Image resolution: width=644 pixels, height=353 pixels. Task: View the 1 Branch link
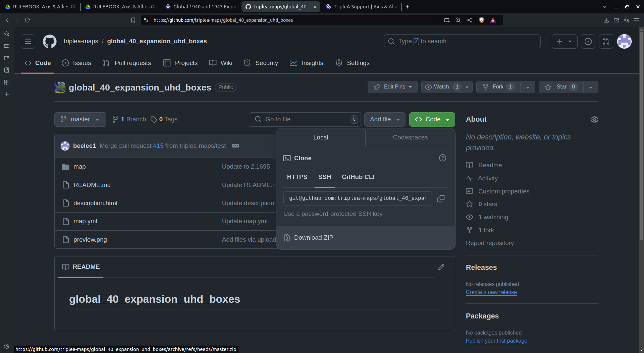(129, 119)
